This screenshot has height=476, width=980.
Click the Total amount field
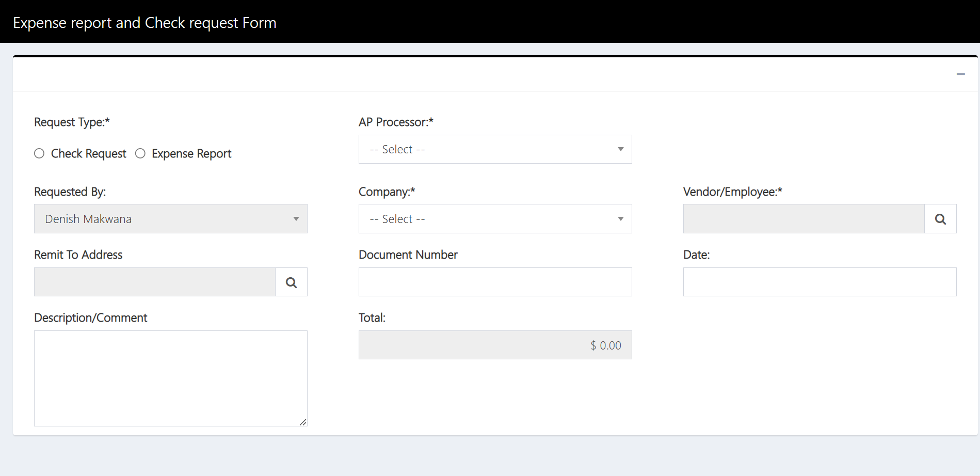click(x=494, y=345)
